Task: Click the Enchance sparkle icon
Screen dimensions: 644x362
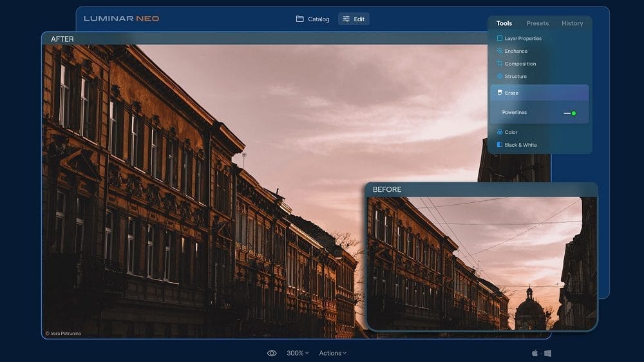Action: pos(500,51)
